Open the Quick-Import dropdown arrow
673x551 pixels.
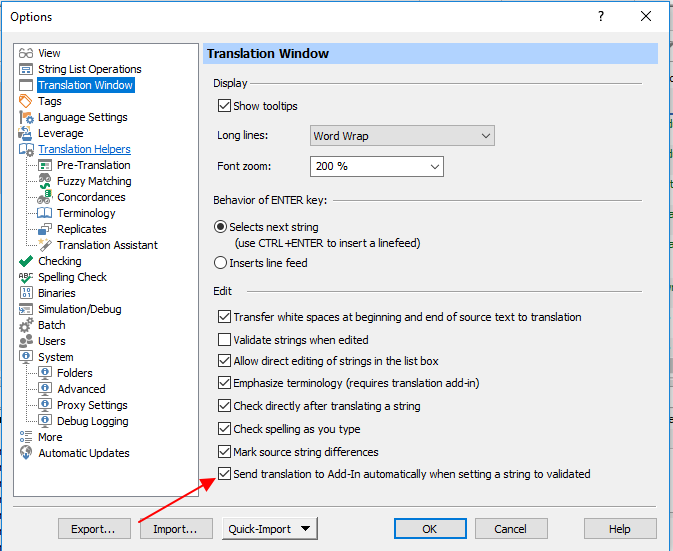tap(306, 529)
